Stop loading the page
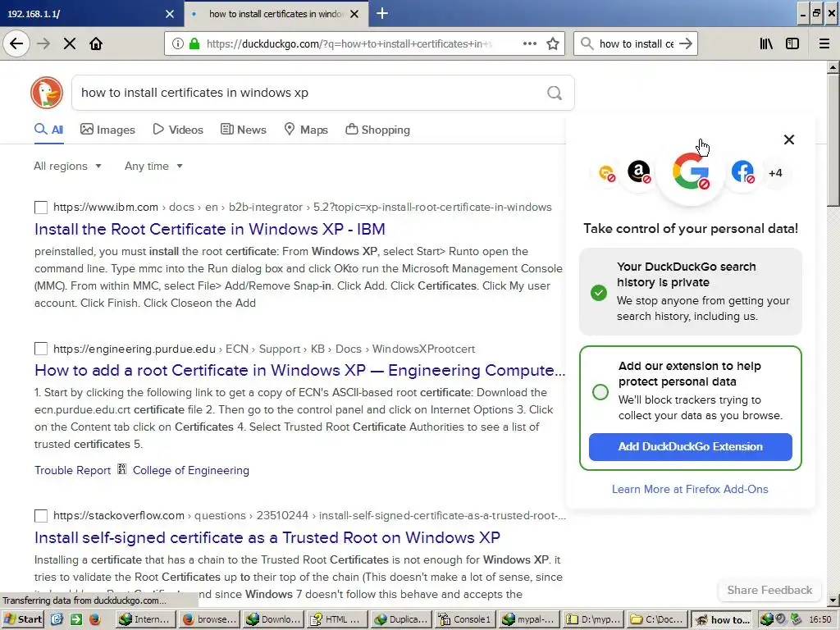The image size is (840, 630). click(70, 43)
